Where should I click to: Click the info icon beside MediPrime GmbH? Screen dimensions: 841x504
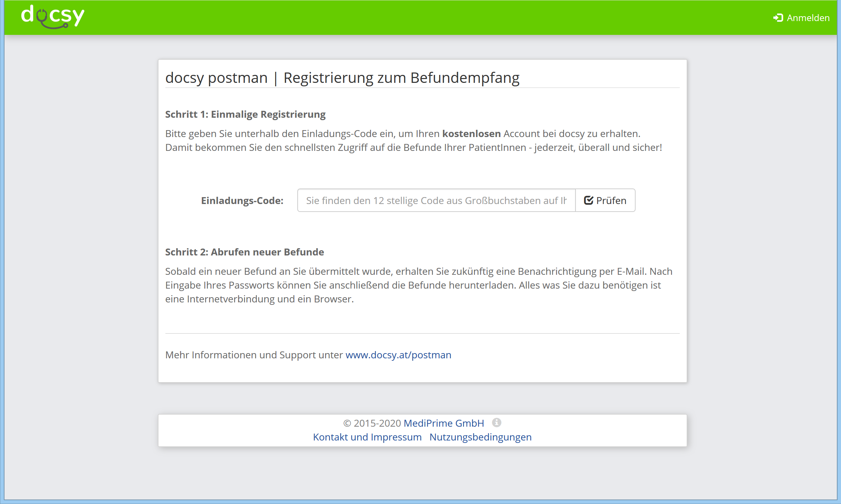pos(496,423)
